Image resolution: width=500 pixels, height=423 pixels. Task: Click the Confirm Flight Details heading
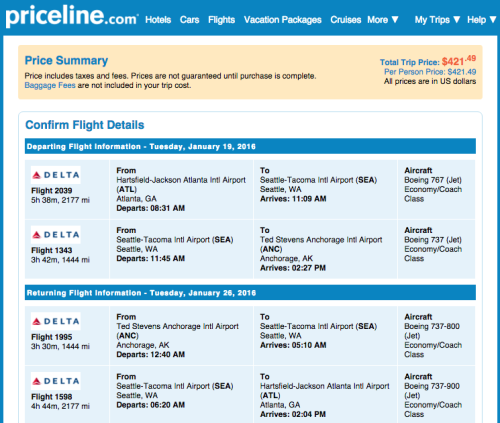pos(85,125)
